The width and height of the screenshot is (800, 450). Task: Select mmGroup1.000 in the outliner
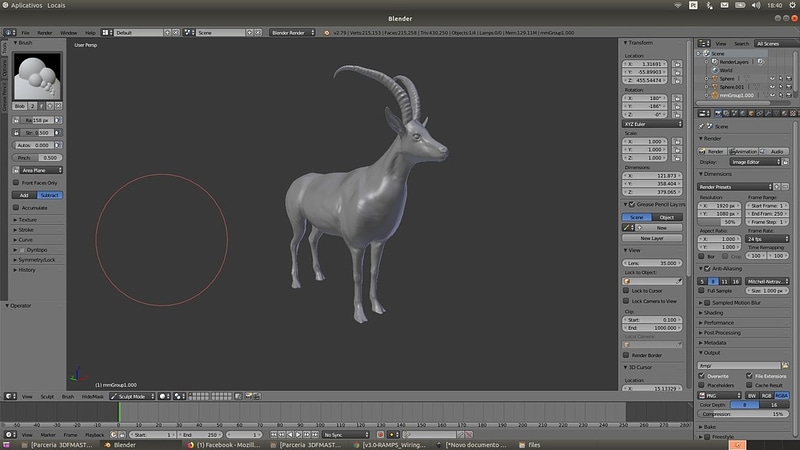[x=736, y=95]
